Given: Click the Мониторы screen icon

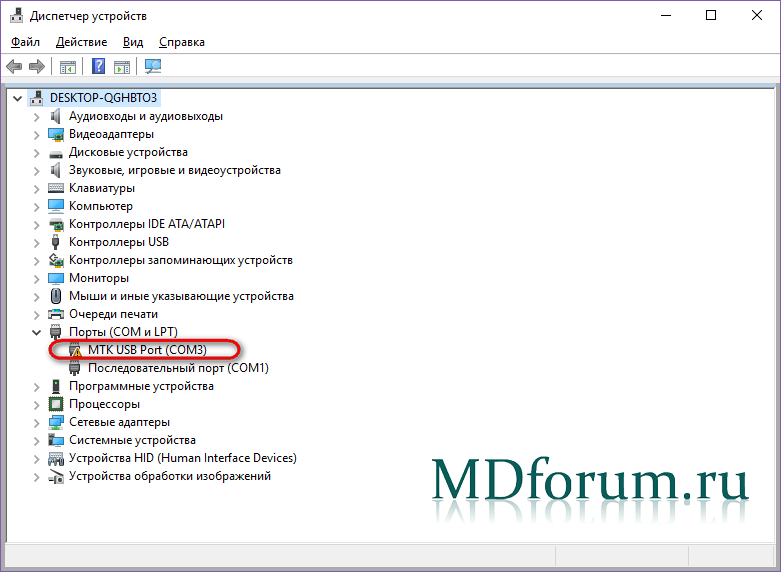Looking at the screenshot, I should 56,278.
